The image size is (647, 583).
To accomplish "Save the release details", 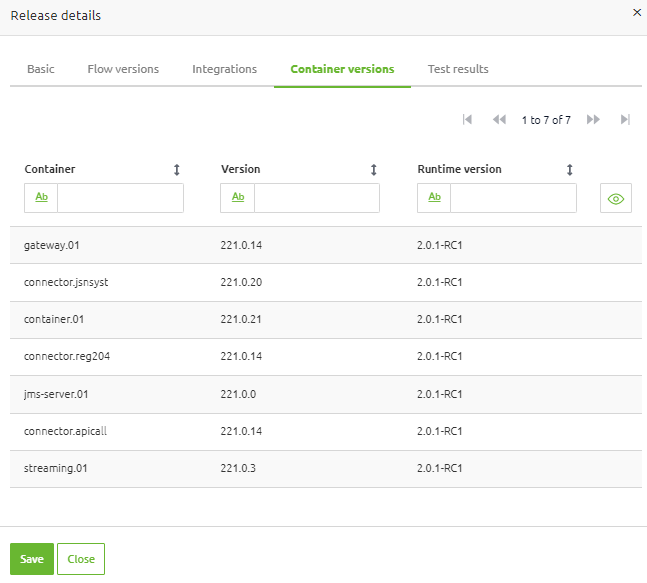I will 32,559.
